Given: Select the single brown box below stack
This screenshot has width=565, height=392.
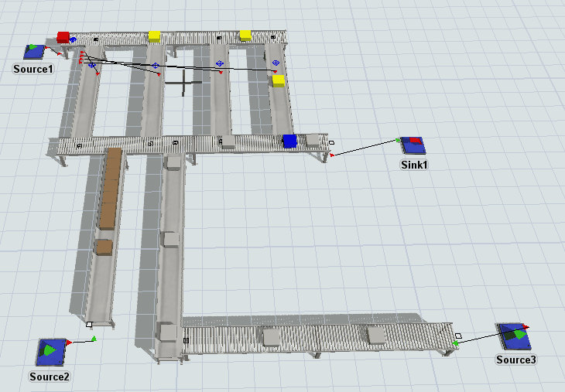Looking at the screenshot, I should coord(103,247).
